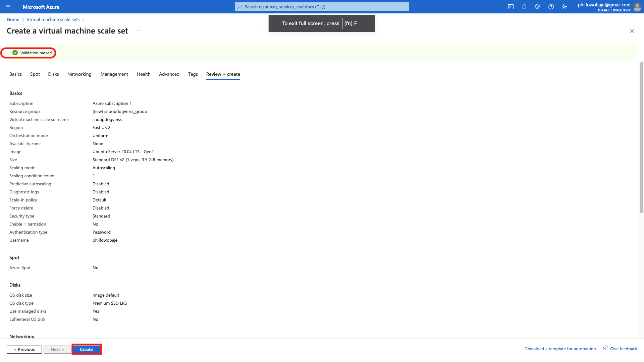
Task: Open the Disks tab
Action: (53, 74)
